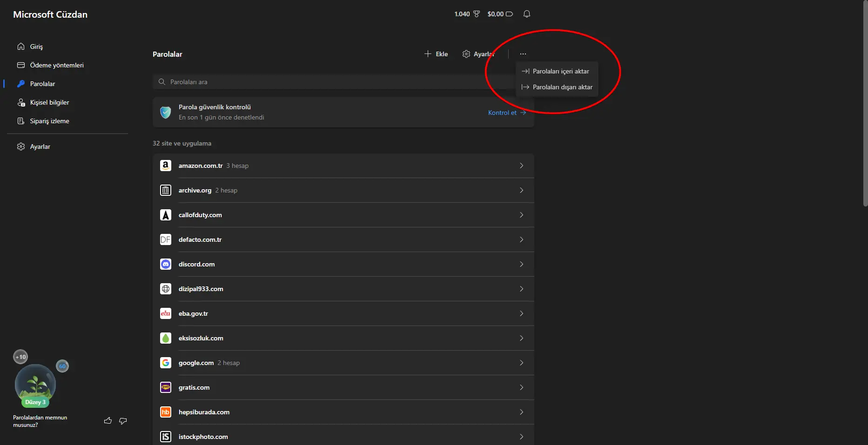Viewport: 868px width, 445px height.
Task: Click the istockphoto iS icon
Action: pyautogui.click(x=166, y=437)
